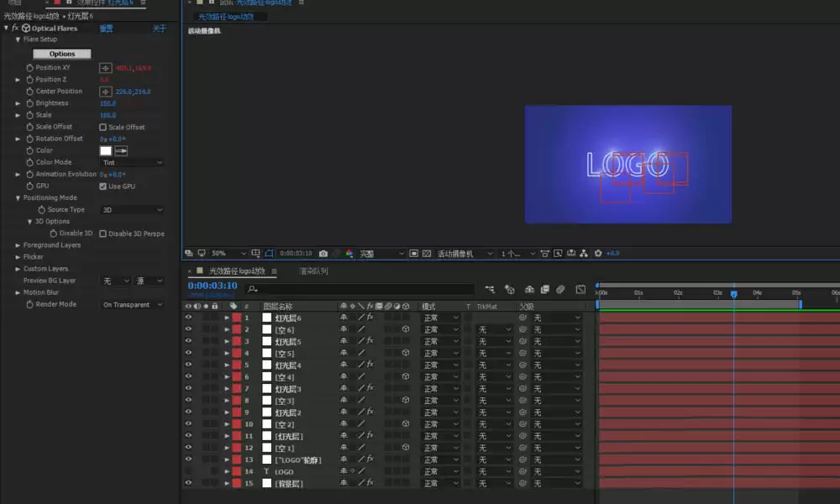Click the white Color swatch

106,151
